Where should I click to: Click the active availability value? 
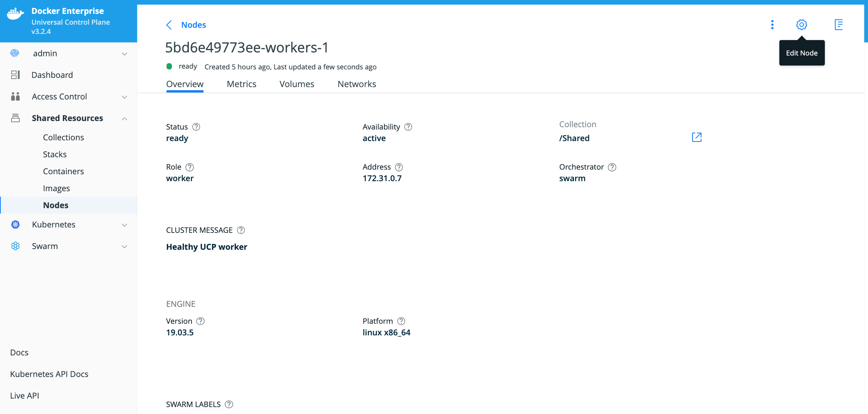(374, 138)
